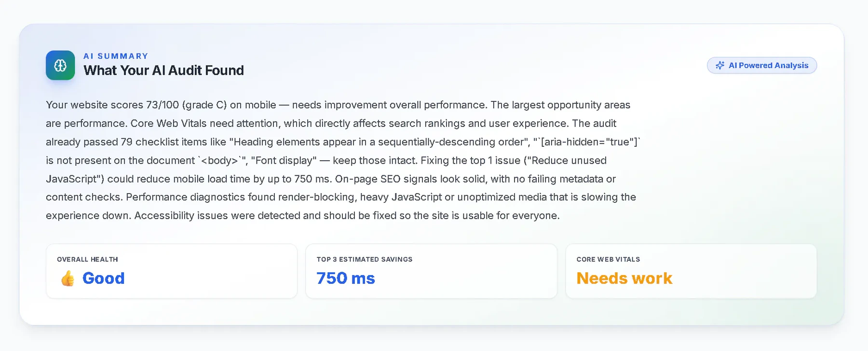Click the orange Needs work status
The height and width of the screenshot is (351, 868).
pyautogui.click(x=624, y=278)
